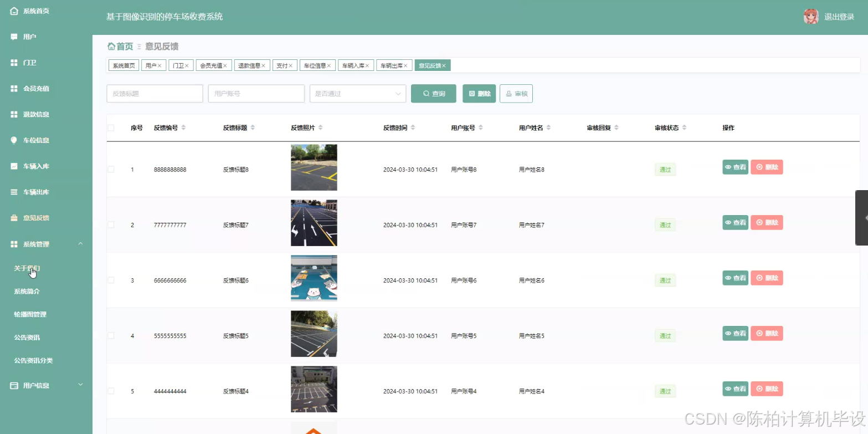
Task: View details for row 反馈标题6
Action: coord(735,278)
